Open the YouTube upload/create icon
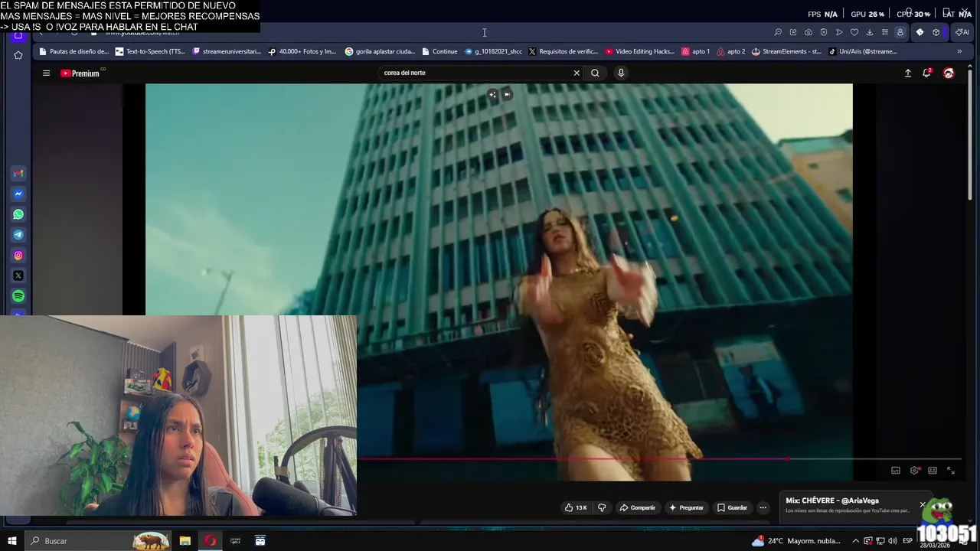Viewport: 980px width, 551px height. pos(908,73)
